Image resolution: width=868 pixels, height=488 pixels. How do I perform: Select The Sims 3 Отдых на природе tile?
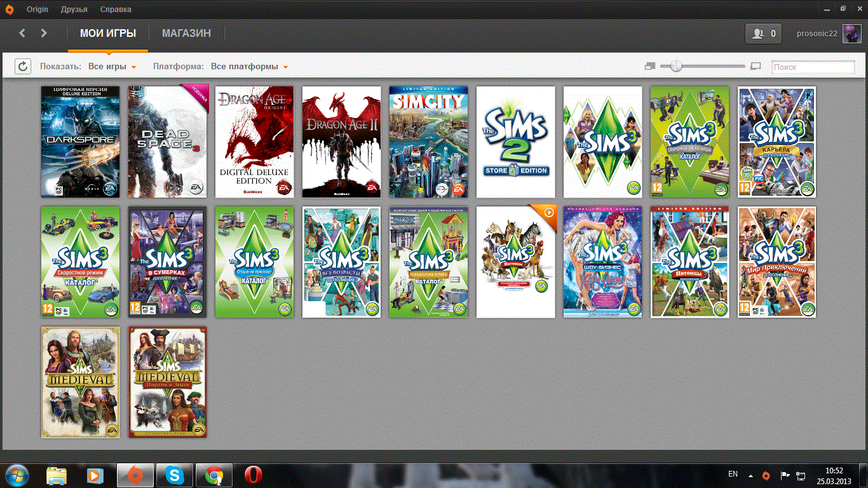(254, 262)
